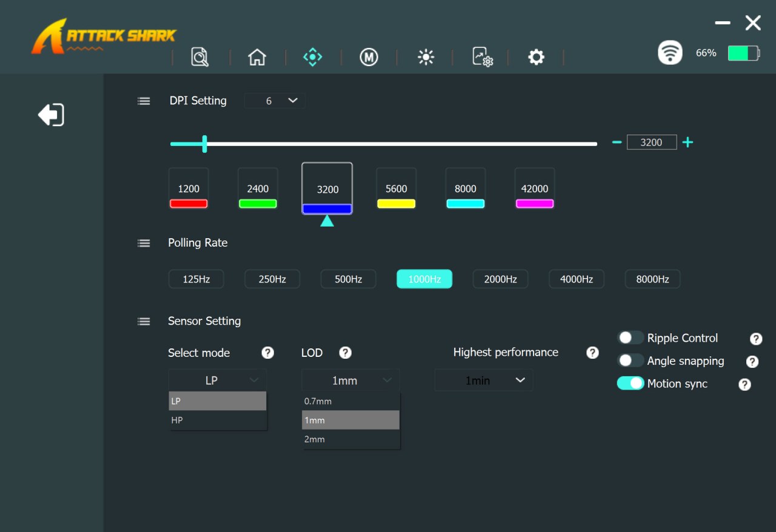Increase DPI with the plus button
The image size is (776, 532).
pyautogui.click(x=687, y=142)
